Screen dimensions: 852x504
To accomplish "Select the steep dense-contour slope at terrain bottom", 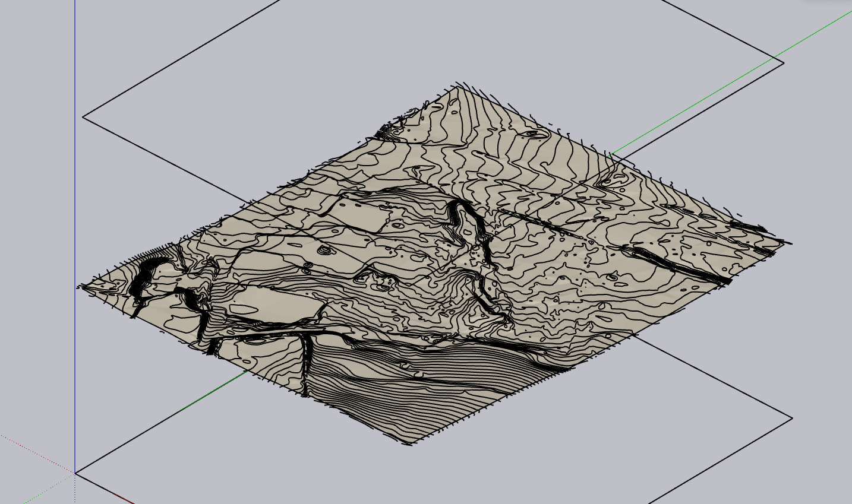I will tap(404, 392).
